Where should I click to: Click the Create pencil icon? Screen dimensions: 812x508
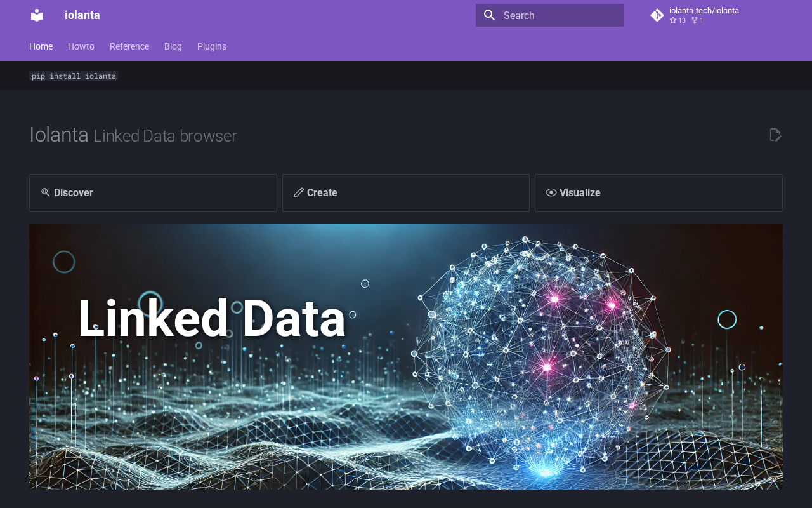point(299,192)
